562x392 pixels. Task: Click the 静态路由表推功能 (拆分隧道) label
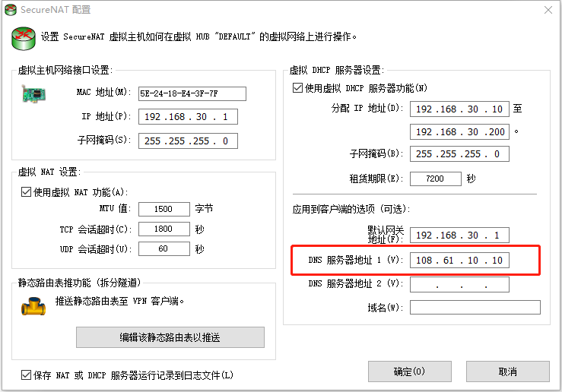tap(80, 283)
